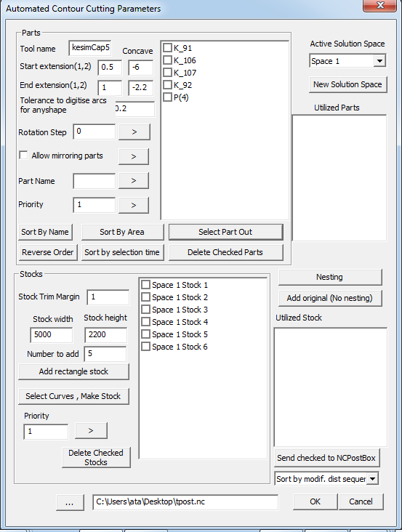Start Nesting
This screenshot has height=532, width=402.
coord(330,277)
